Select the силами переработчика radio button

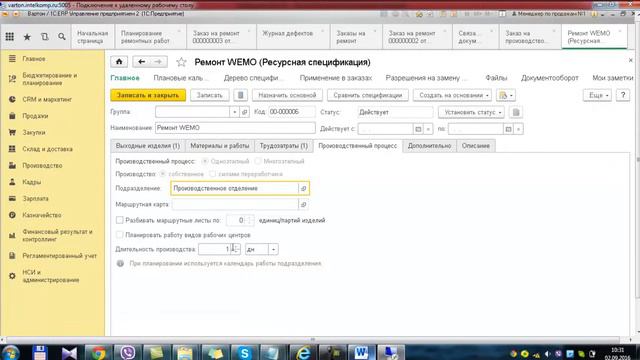pos(212,174)
